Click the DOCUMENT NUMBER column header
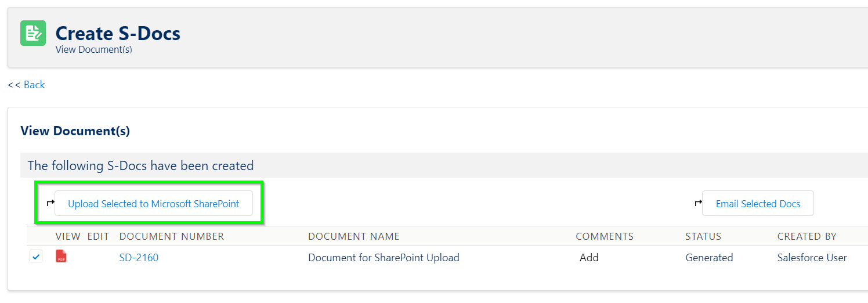The image size is (868, 303). tap(171, 236)
